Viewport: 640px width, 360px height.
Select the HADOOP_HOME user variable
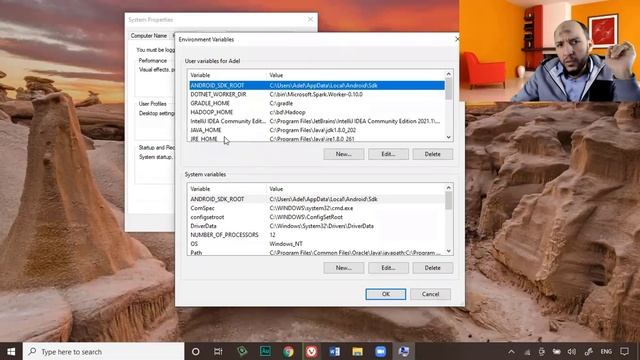pyautogui.click(x=317, y=112)
